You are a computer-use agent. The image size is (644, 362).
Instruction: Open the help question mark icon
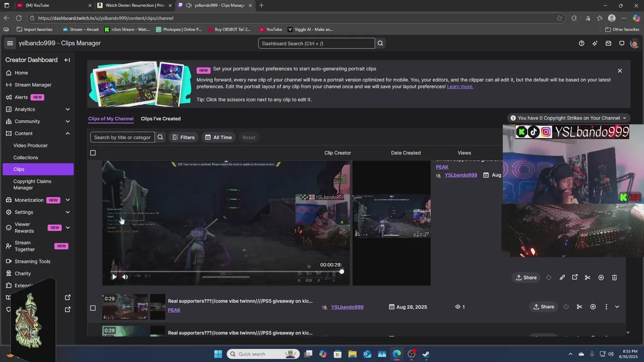pos(582,43)
